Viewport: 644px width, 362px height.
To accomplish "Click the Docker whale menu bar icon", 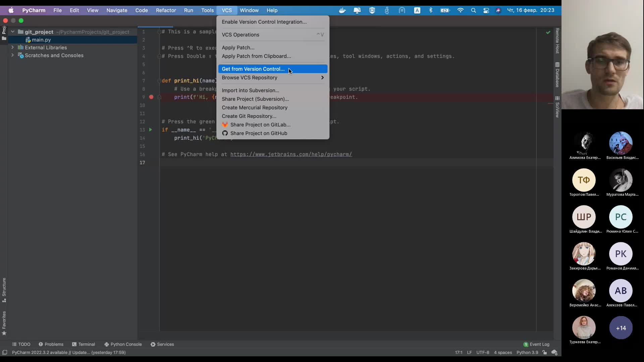I will pyautogui.click(x=342, y=10).
